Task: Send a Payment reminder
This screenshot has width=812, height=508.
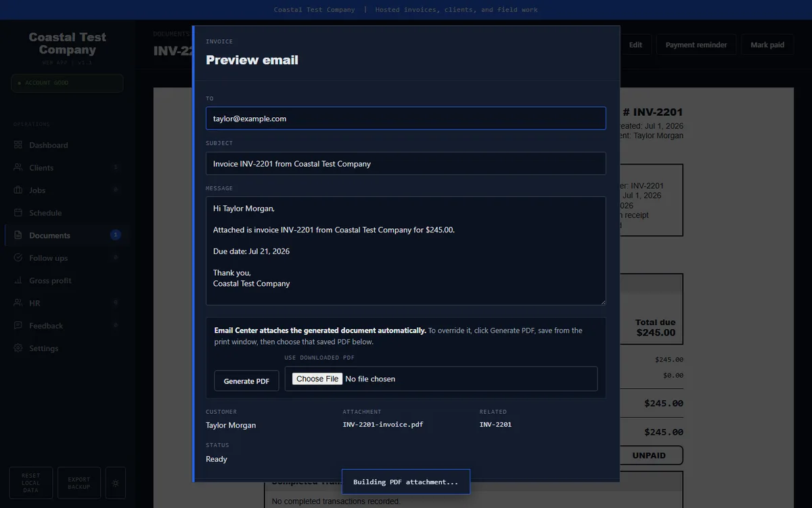Action: [696, 45]
